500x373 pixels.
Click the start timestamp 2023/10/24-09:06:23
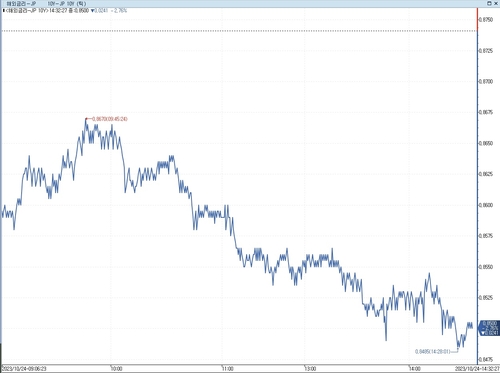point(24,368)
